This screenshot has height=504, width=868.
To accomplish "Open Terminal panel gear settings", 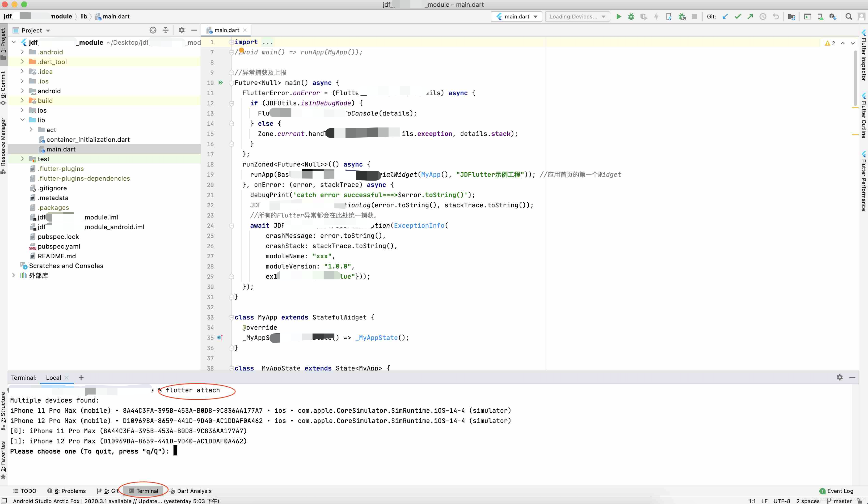I will [x=840, y=377].
